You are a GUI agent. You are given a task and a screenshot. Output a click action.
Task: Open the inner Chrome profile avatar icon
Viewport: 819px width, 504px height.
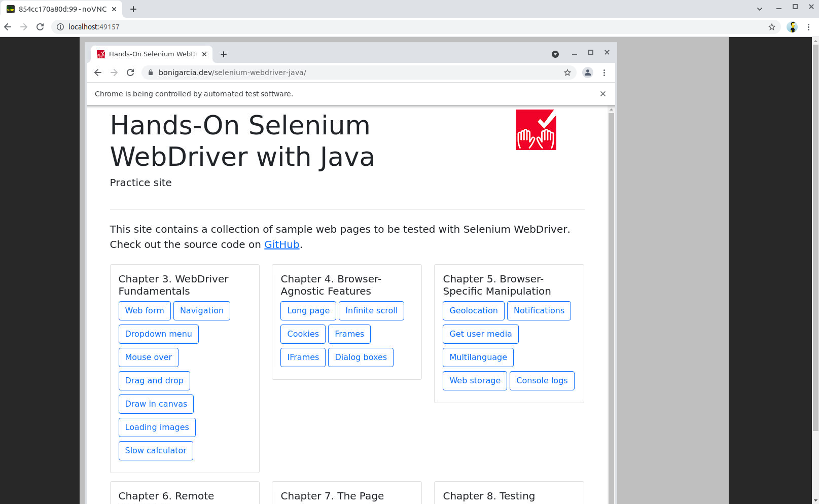coord(587,73)
